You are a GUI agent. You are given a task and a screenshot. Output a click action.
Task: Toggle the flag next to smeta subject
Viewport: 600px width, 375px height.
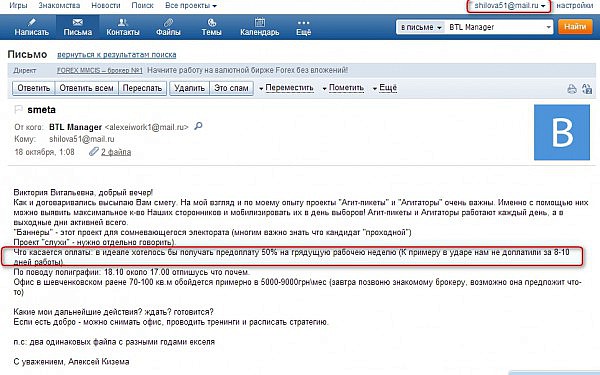[x=18, y=109]
